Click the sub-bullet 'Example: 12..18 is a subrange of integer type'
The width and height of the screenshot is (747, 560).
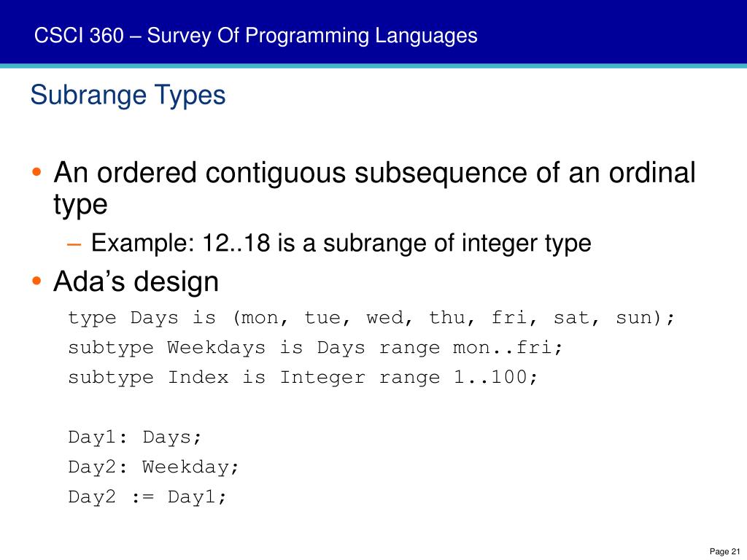pyautogui.click(x=341, y=243)
